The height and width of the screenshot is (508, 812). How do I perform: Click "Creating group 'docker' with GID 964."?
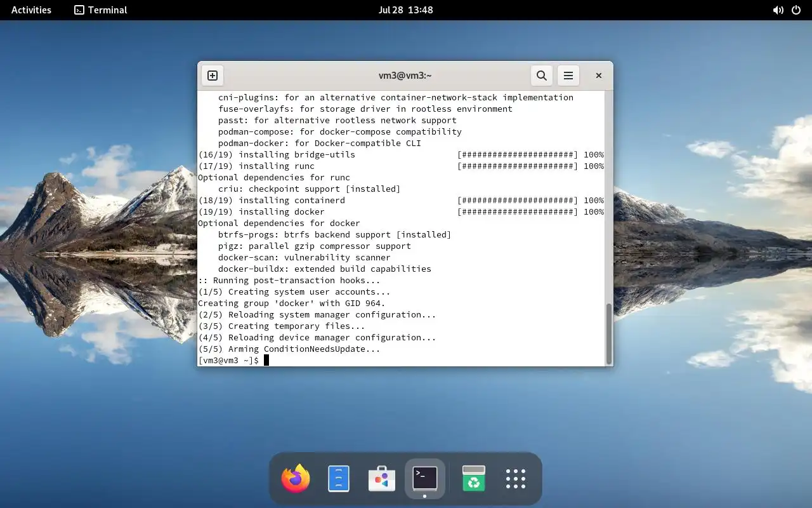(x=292, y=304)
